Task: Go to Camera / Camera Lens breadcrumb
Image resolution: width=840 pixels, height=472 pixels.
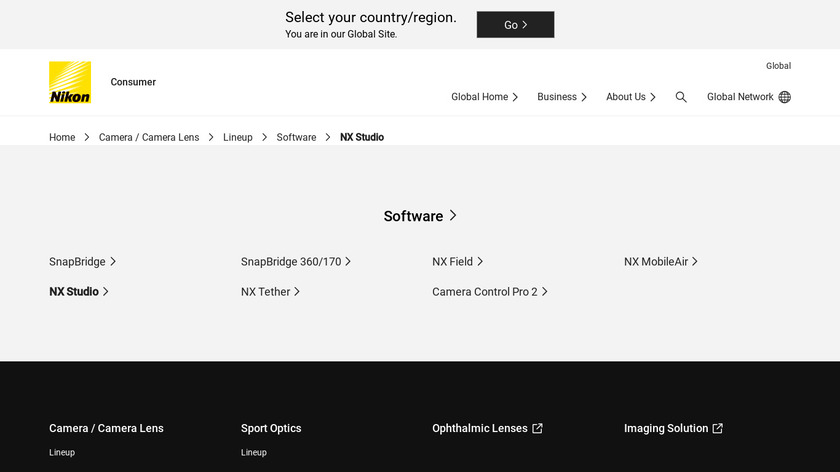Action: pyautogui.click(x=149, y=137)
